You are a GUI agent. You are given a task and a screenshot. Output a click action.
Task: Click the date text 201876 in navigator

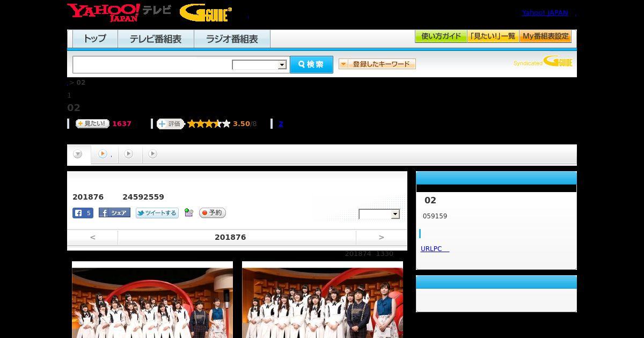tap(230, 237)
